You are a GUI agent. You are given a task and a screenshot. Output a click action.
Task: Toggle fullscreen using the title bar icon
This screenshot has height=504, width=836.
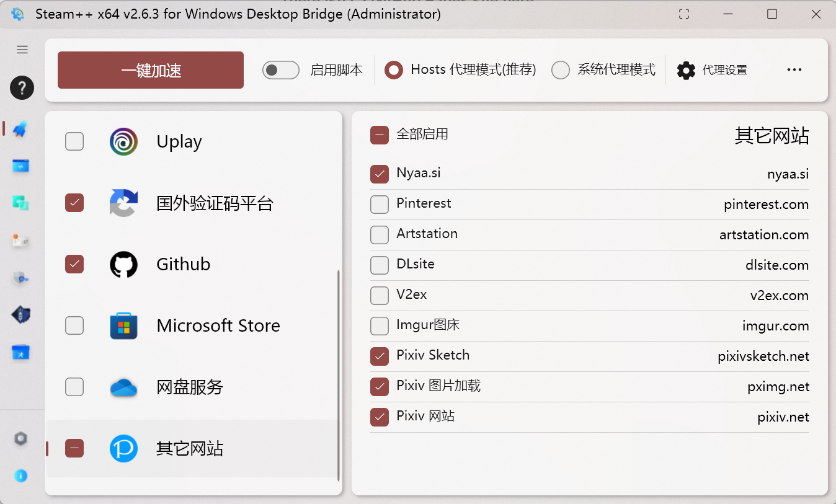(684, 14)
